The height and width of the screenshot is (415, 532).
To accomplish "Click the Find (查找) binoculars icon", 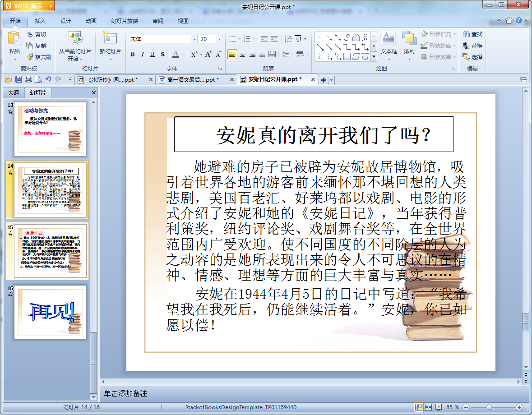I will pos(467,34).
